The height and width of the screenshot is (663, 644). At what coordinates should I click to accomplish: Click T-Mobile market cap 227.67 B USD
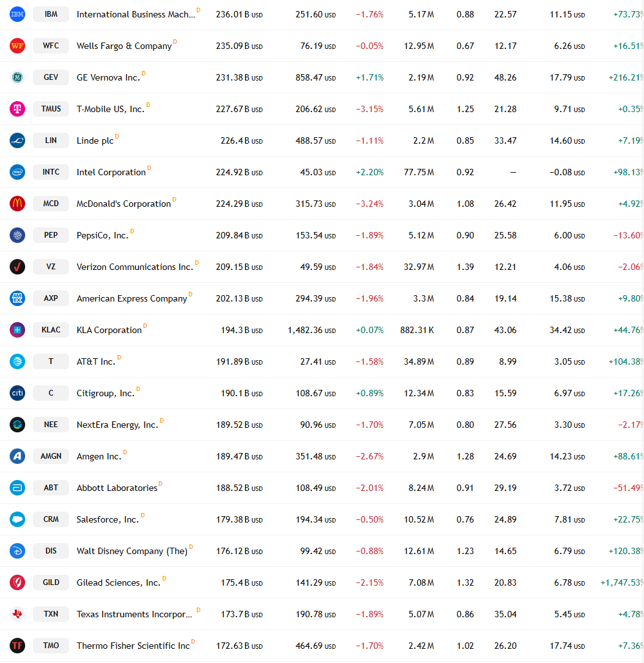(x=239, y=109)
